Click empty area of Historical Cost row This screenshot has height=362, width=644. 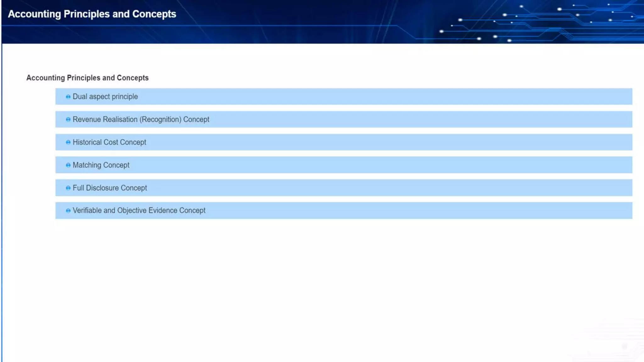click(377, 142)
